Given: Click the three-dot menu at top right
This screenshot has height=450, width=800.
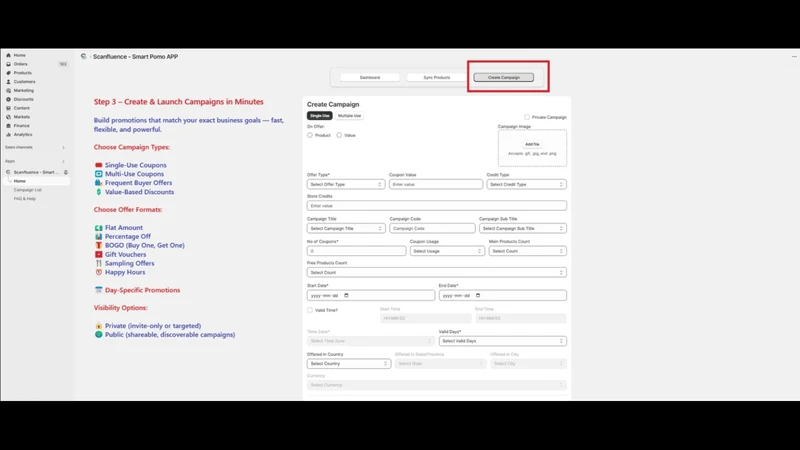Looking at the screenshot, I should pyautogui.click(x=794, y=57).
